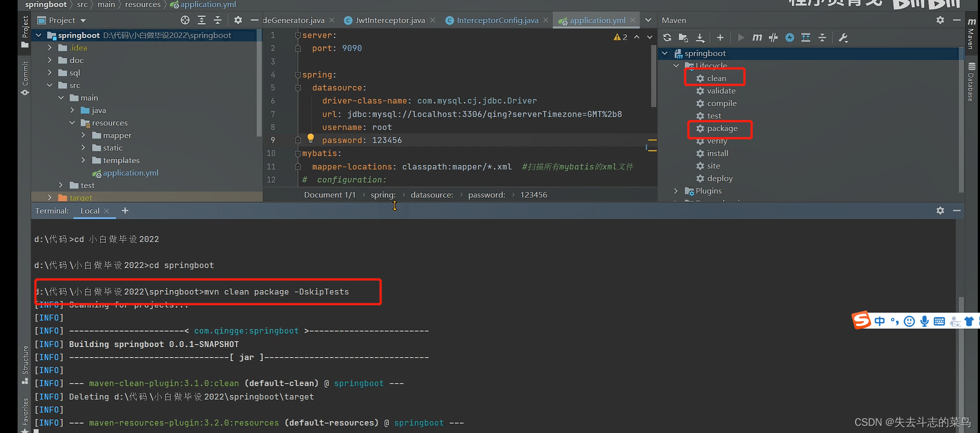Image resolution: width=980 pixels, height=433 pixels.
Task: Close the application.yml tab
Action: (x=633, y=20)
